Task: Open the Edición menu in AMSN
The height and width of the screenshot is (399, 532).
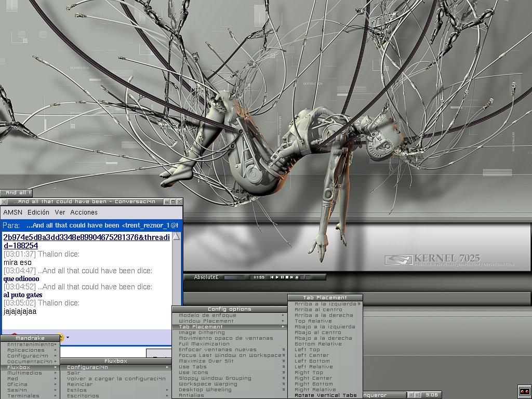Action: point(38,212)
